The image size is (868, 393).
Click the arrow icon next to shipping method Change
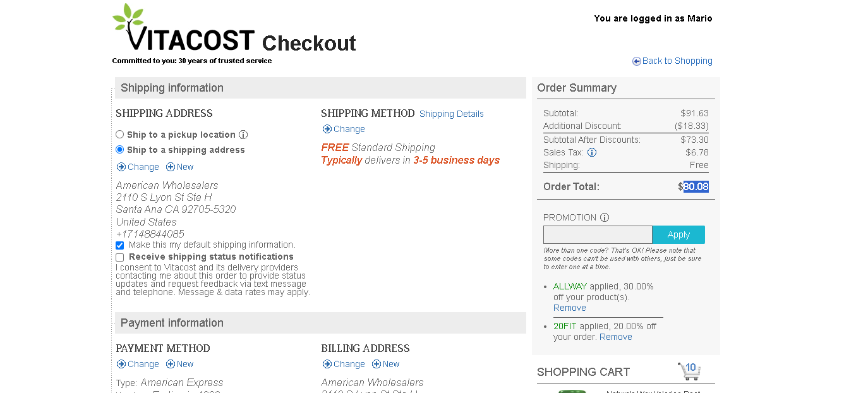coord(327,129)
